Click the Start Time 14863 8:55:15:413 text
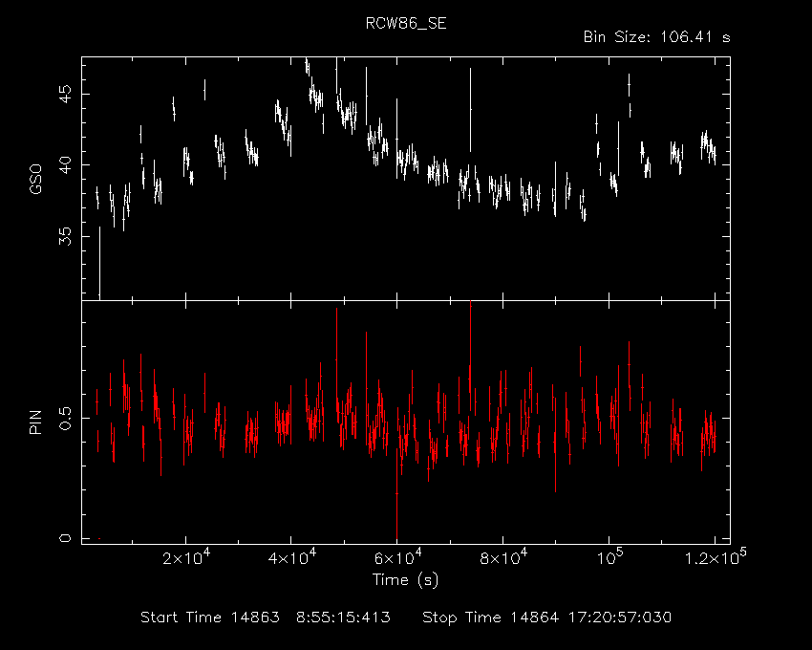The width and height of the screenshot is (812, 650). (x=266, y=617)
